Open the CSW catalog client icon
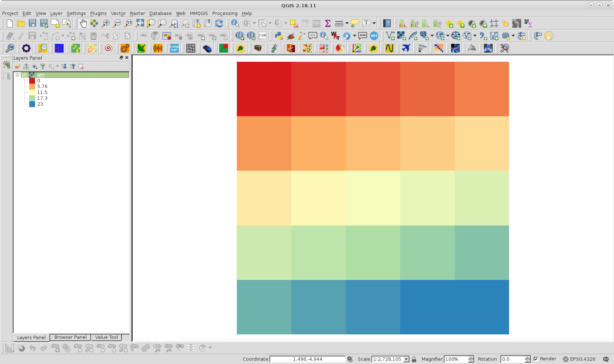614x364 pixels. [262, 36]
